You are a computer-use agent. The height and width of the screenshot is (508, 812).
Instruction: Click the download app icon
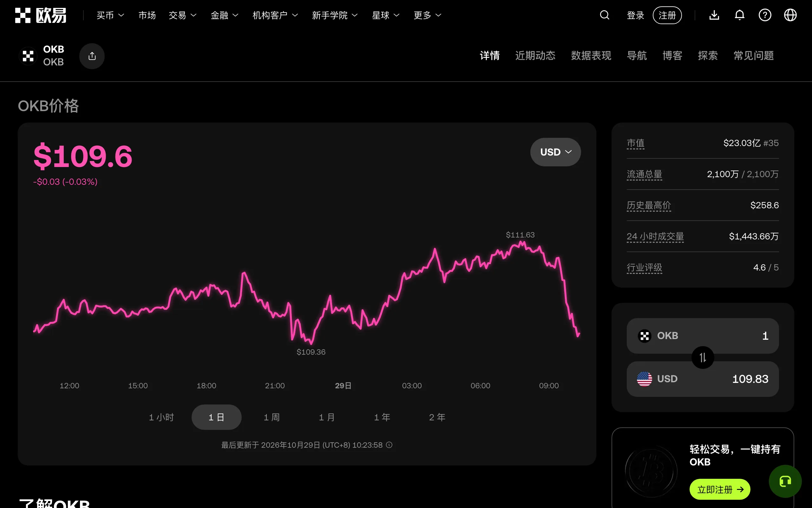[714, 15]
